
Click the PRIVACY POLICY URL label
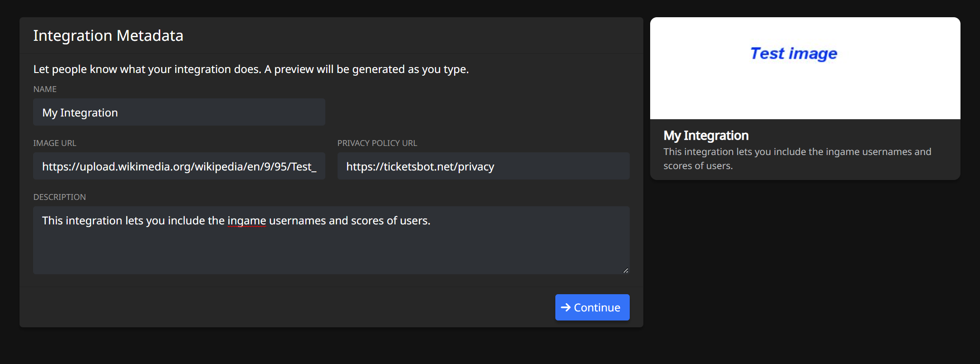click(x=377, y=143)
